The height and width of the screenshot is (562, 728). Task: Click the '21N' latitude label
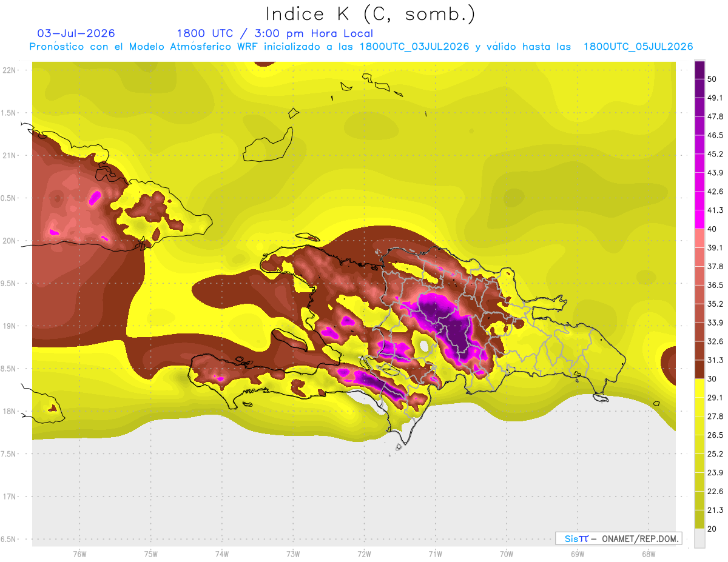pyautogui.click(x=9, y=155)
